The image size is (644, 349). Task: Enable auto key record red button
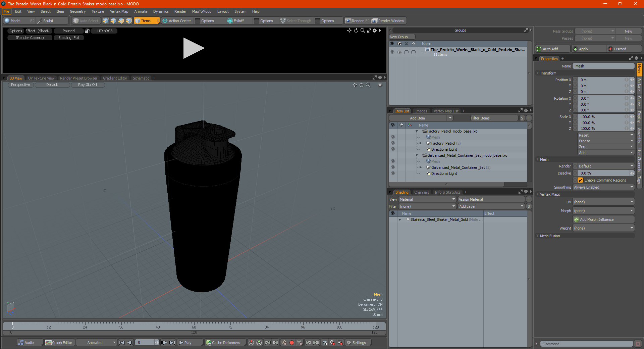point(292,343)
